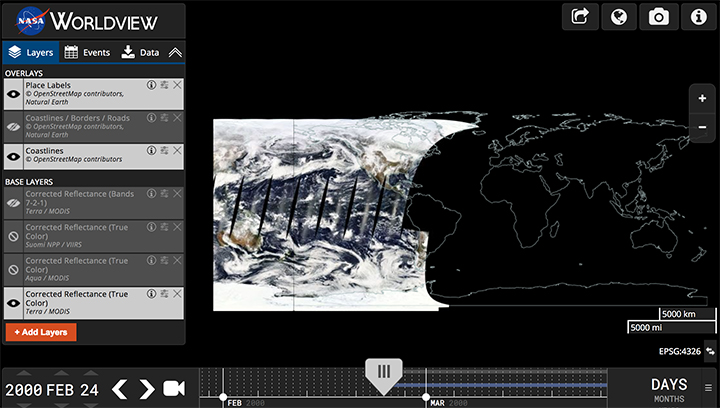Viewport: 720px width, 408px height.
Task: Zoom in the map with plus button
Action: tap(702, 99)
